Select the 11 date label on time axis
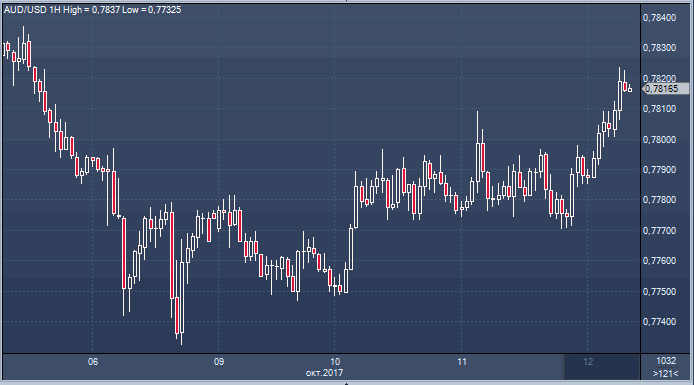 pyautogui.click(x=462, y=362)
